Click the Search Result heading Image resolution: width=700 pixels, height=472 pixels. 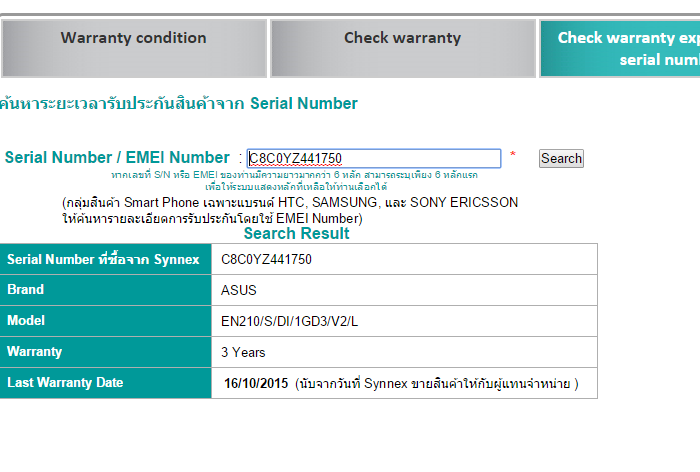[296, 233]
